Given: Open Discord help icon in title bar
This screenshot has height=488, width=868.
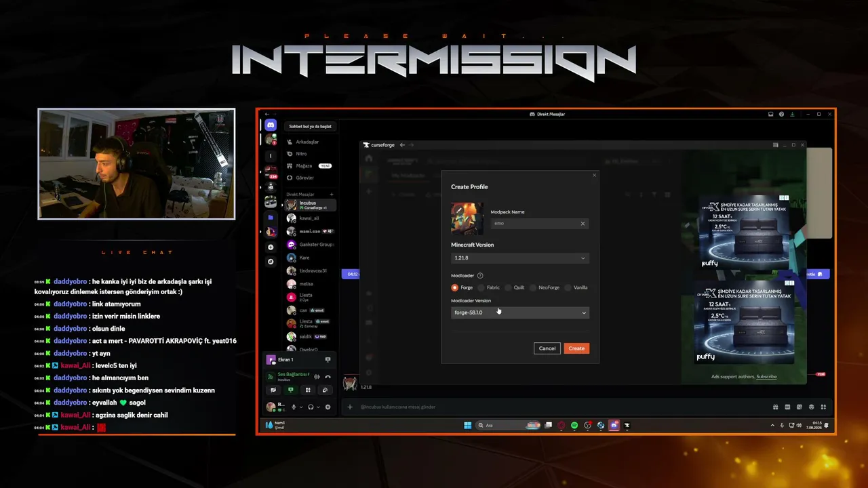Looking at the screenshot, I should tap(781, 114).
